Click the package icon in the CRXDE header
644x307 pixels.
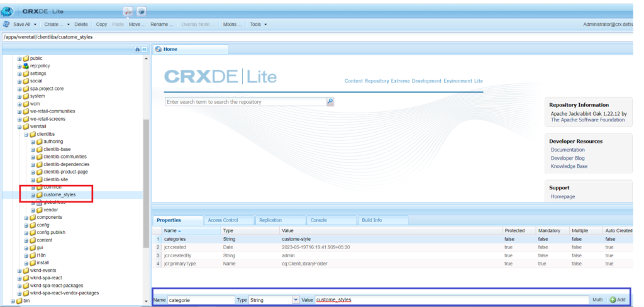point(142,11)
